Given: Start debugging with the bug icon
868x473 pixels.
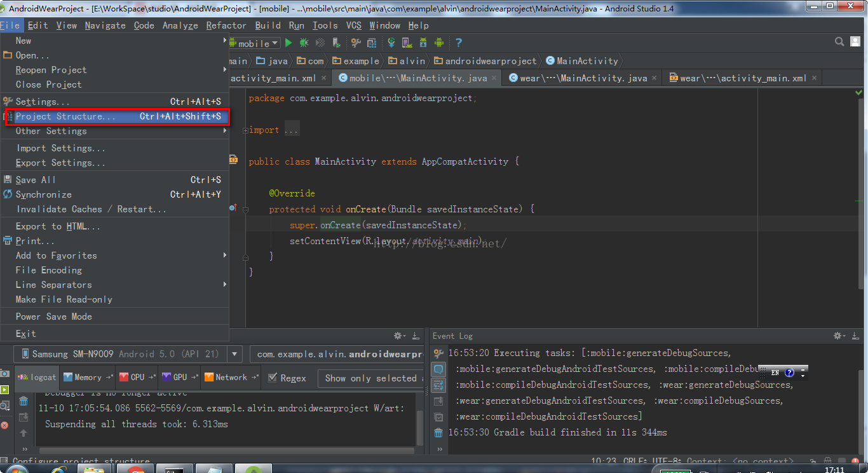Looking at the screenshot, I should (304, 43).
